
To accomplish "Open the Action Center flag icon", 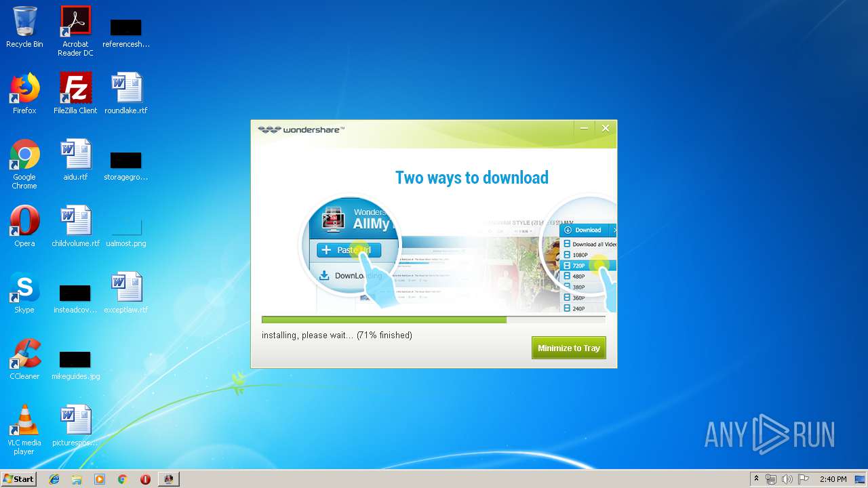I will click(804, 479).
